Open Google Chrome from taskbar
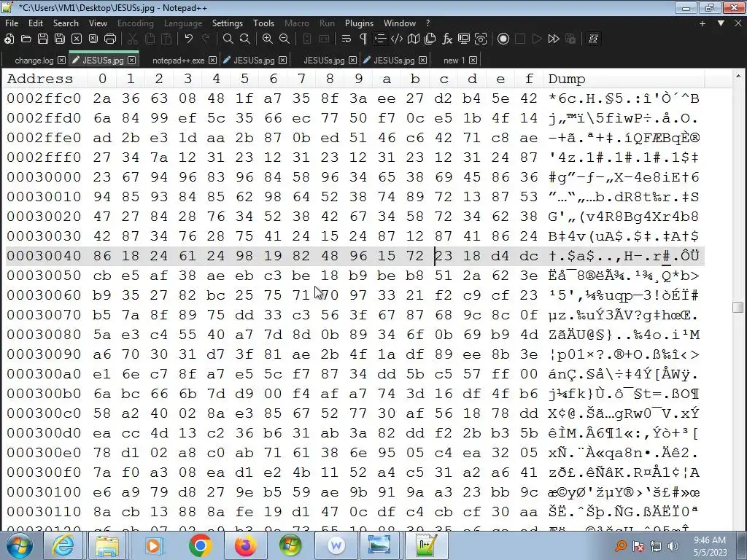This screenshot has width=747, height=560. point(200,545)
